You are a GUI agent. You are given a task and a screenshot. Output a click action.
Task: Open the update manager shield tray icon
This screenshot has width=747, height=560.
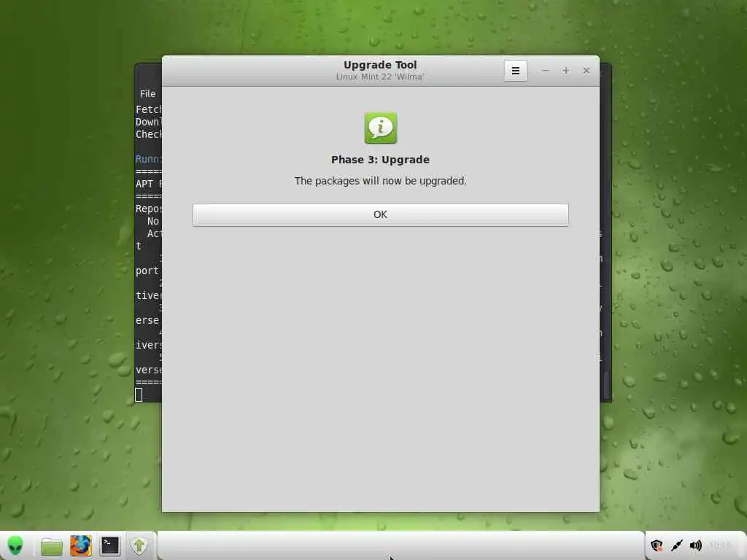[x=657, y=545]
